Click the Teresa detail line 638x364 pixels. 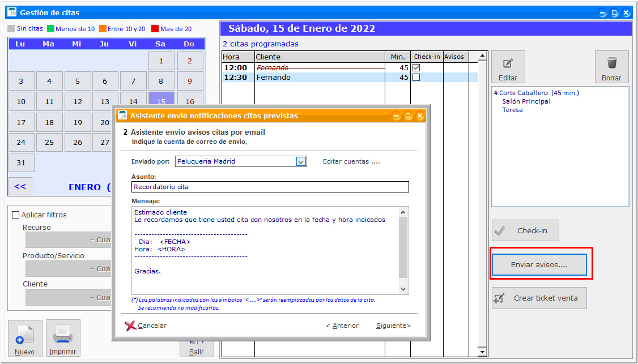512,110
